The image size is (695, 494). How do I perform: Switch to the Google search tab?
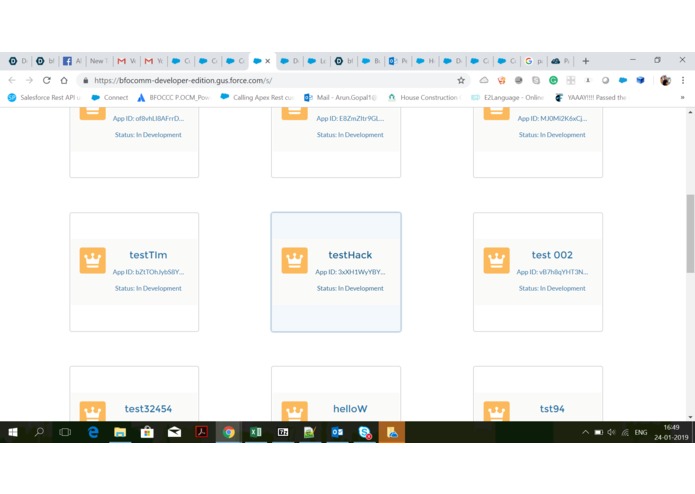[534, 61]
